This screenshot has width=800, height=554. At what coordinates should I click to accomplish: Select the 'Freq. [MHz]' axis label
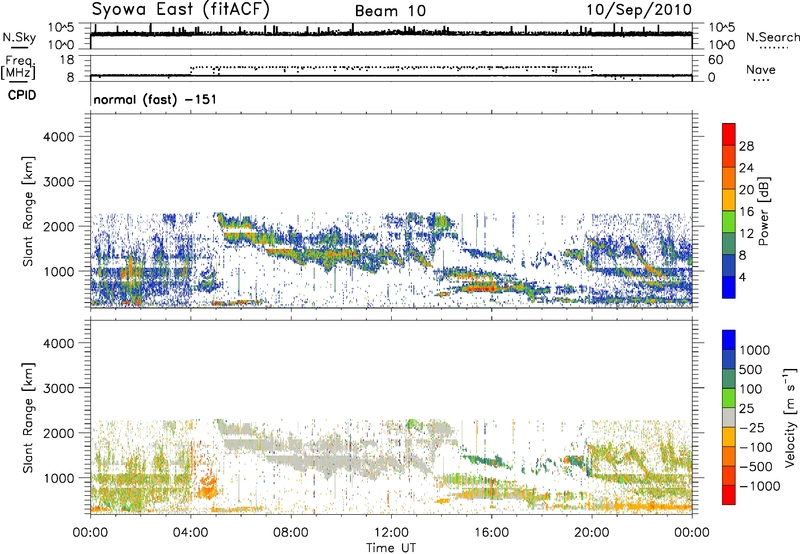click(x=18, y=68)
